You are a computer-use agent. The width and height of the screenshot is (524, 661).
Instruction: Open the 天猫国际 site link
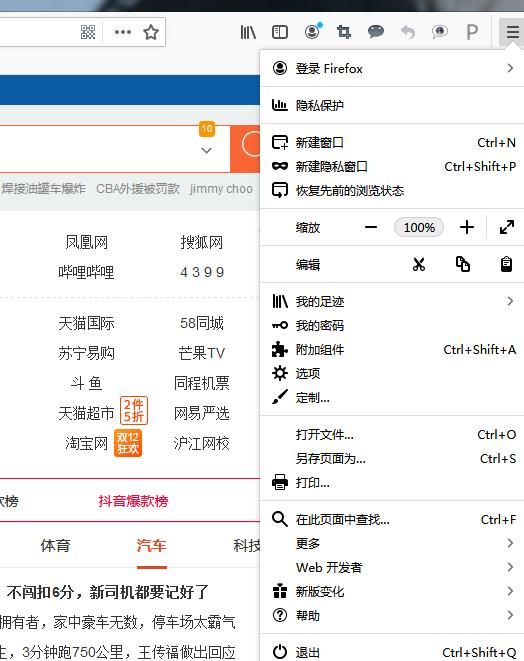(86, 323)
